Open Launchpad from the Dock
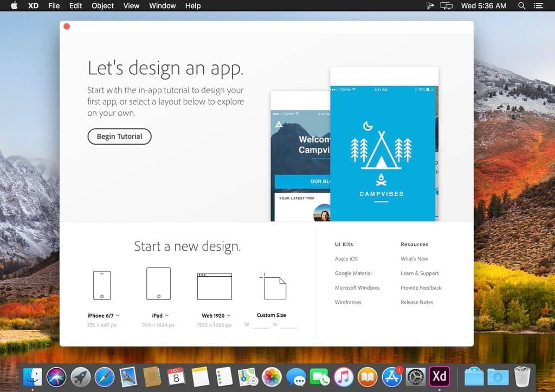The image size is (555, 392). coord(80,376)
